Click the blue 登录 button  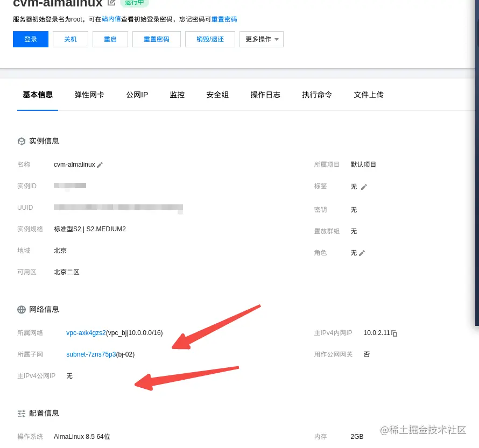tap(31, 39)
